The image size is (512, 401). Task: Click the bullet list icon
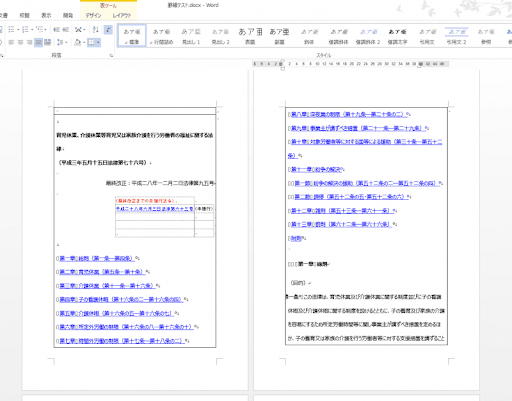click(x=11, y=30)
